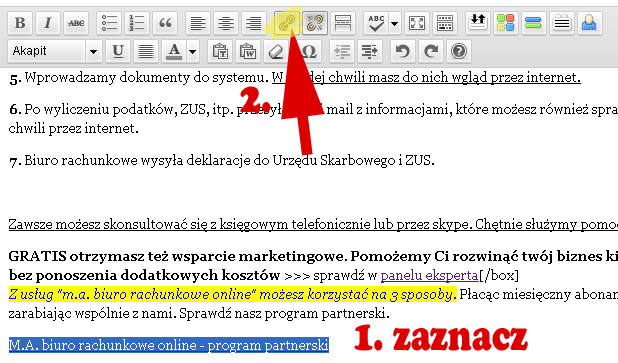Click the line '7. Biuro rachunkowe wysyła deklaracje'
The width and height of the screenshot is (618, 363).
tap(222, 160)
